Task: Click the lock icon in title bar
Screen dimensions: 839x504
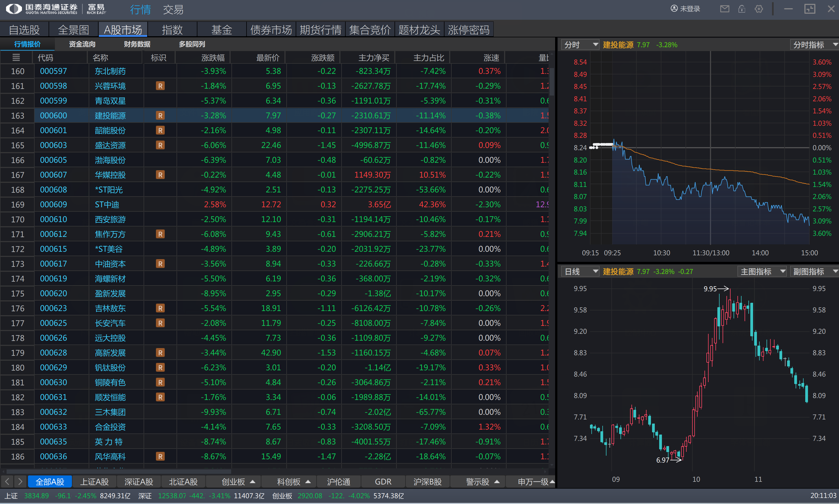Action: tap(742, 9)
